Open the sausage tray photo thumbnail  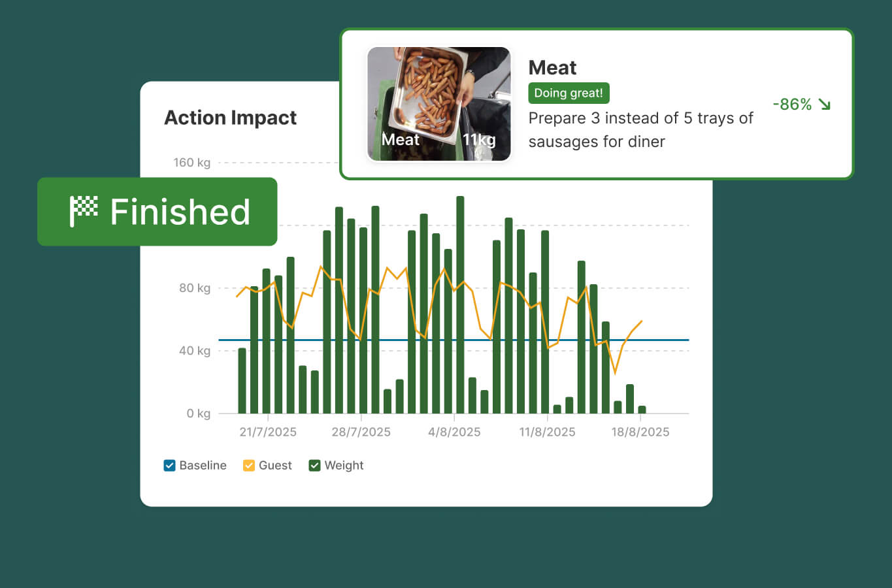click(x=438, y=103)
